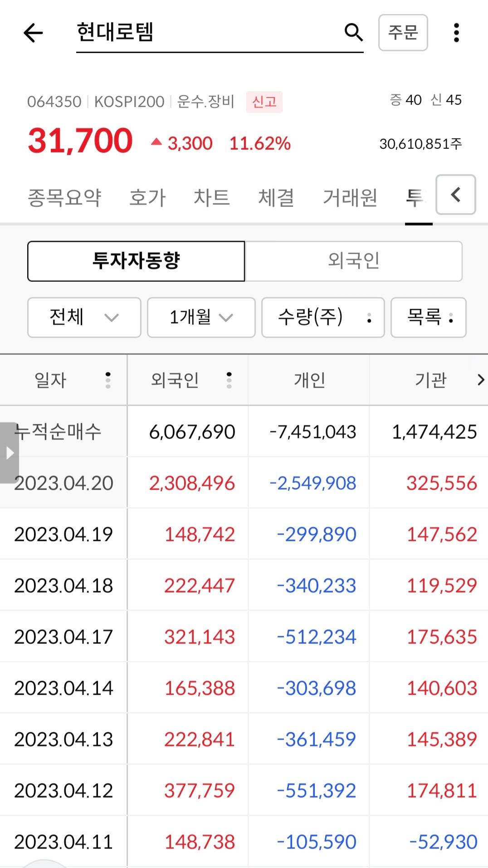Tap foreign value 2,308,496
Viewport: 488px width, 868px height.
pyautogui.click(x=192, y=483)
